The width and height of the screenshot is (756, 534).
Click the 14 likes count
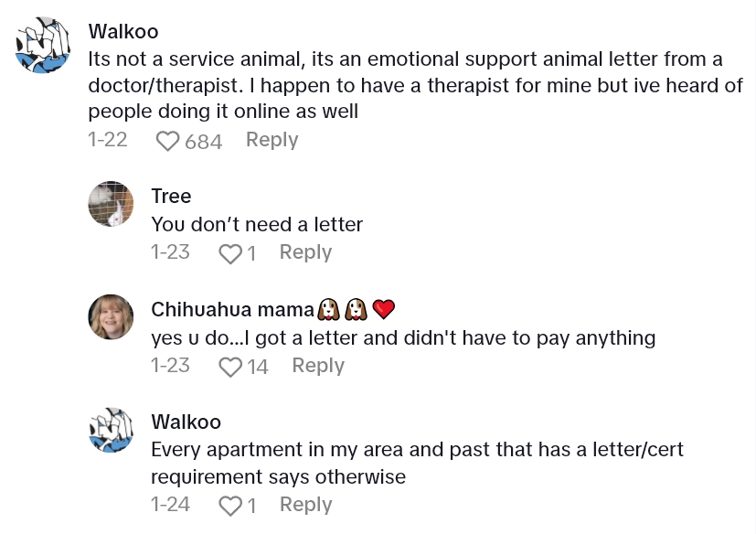258,367
